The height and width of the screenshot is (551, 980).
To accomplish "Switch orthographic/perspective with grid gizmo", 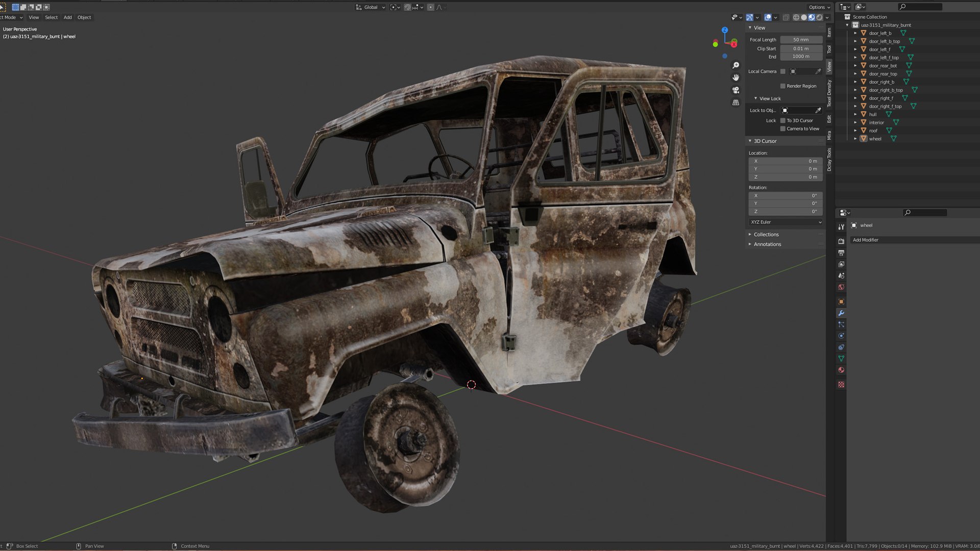I will pyautogui.click(x=736, y=103).
